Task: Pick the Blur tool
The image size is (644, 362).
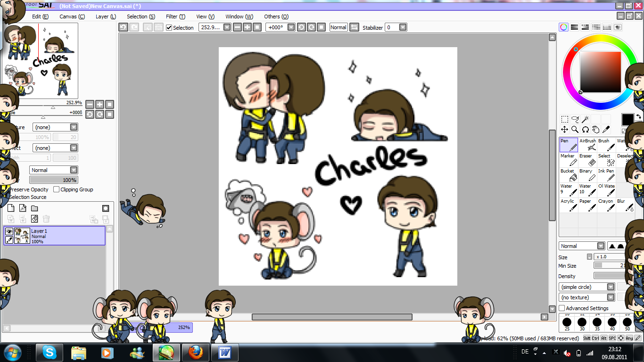Action: (x=625, y=205)
